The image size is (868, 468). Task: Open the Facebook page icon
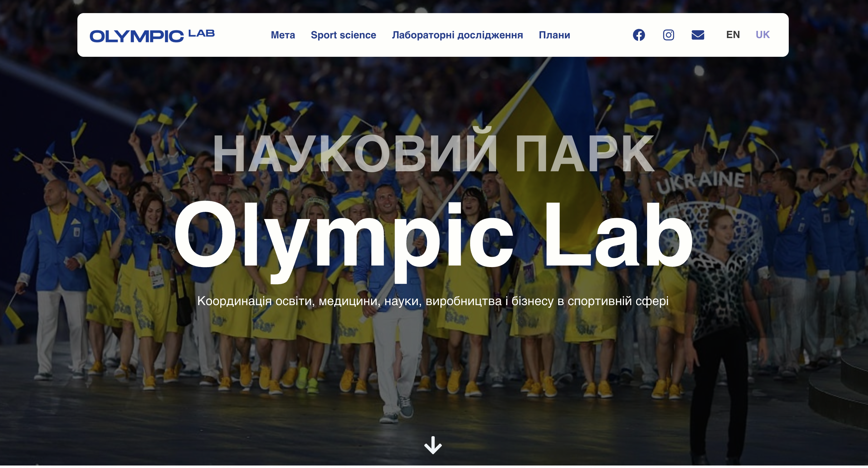pyautogui.click(x=639, y=35)
